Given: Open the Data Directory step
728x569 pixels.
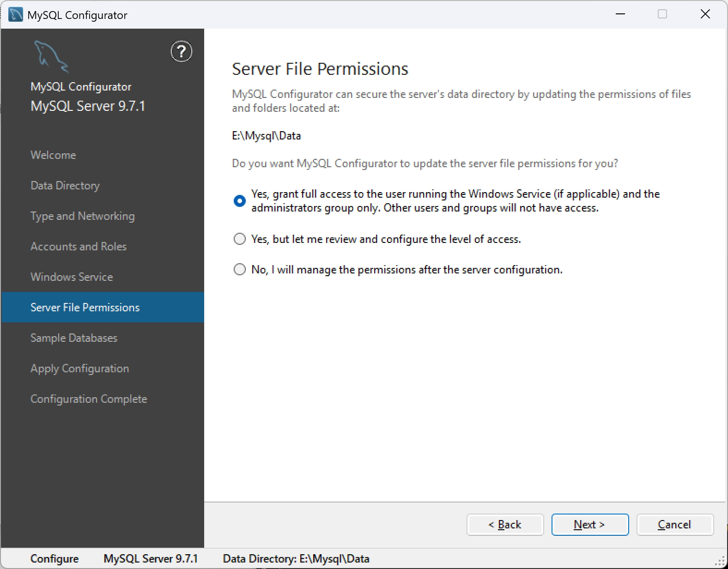Looking at the screenshot, I should (65, 186).
